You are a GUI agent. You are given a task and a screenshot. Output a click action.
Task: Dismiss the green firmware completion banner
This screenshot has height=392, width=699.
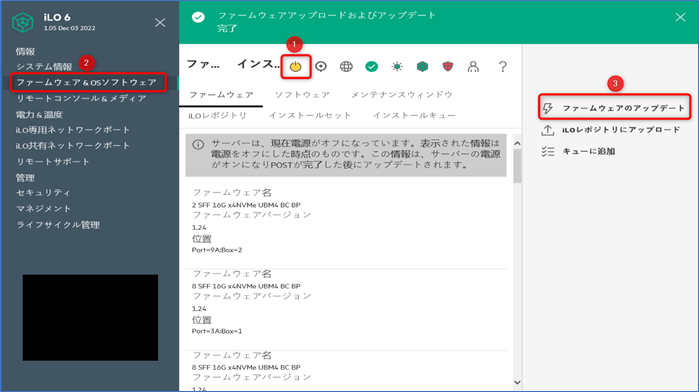coord(680,17)
